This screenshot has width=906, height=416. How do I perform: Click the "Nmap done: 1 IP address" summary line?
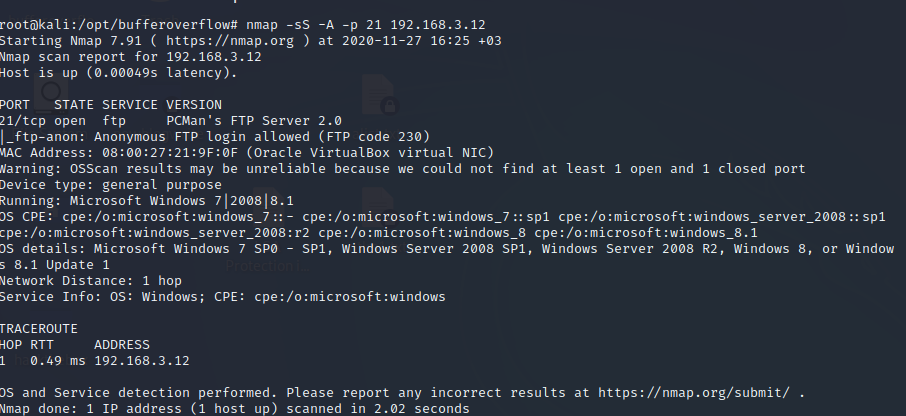coord(235,409)
